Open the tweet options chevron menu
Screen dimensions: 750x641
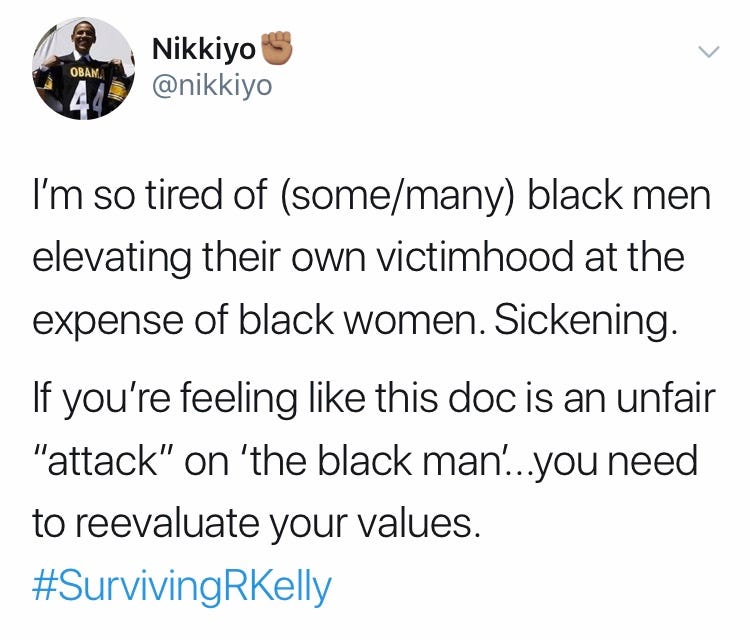pos(708,51)
